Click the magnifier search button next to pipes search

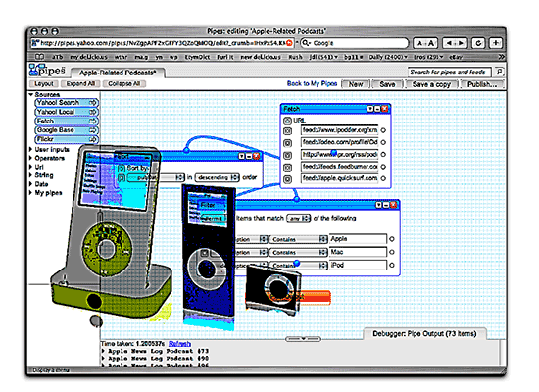[499, 72]
